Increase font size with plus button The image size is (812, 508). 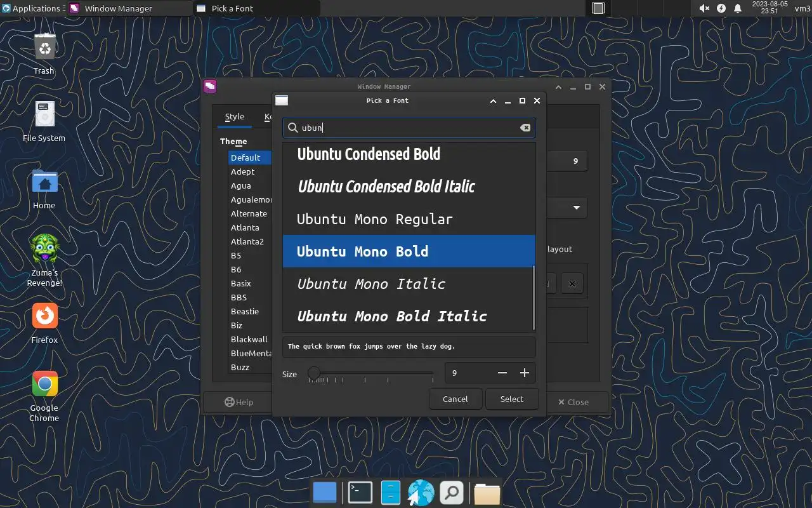tap(525, 373)
